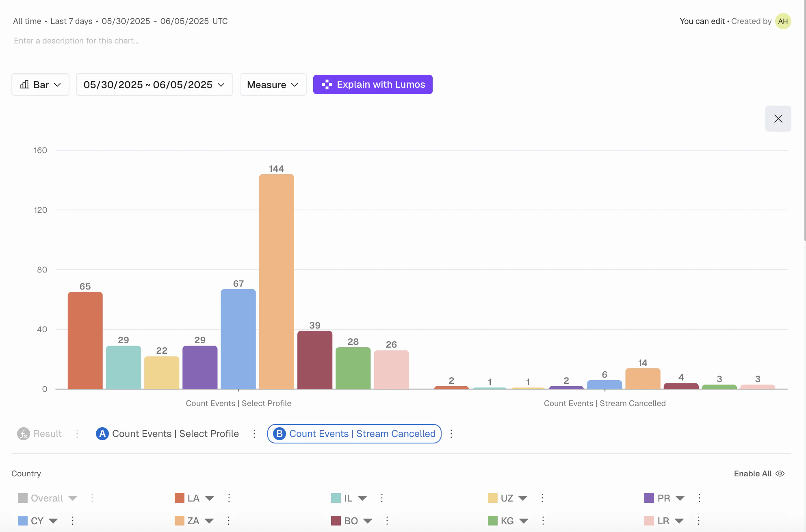Screen dimensions: 806x532
Task: Open three-dot menu next to LA country
Action: click(229, 498)
